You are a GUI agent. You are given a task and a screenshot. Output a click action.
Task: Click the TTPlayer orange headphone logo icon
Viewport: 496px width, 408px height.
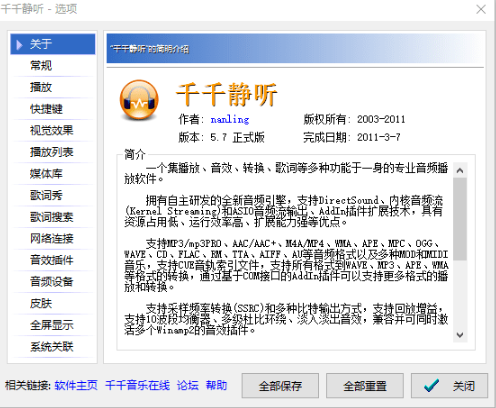pyautogui.click(x=139, y=100)
